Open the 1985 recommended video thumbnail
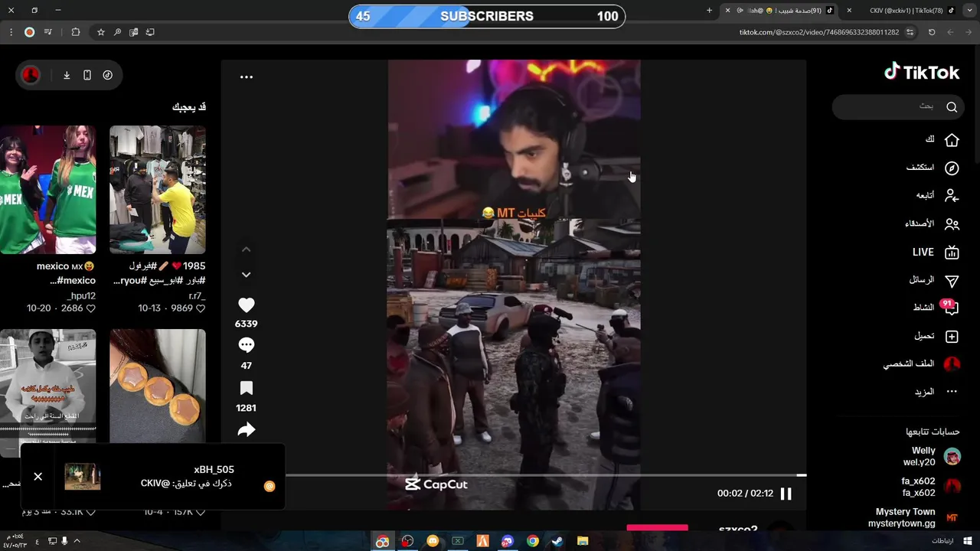 pos(158,190)
